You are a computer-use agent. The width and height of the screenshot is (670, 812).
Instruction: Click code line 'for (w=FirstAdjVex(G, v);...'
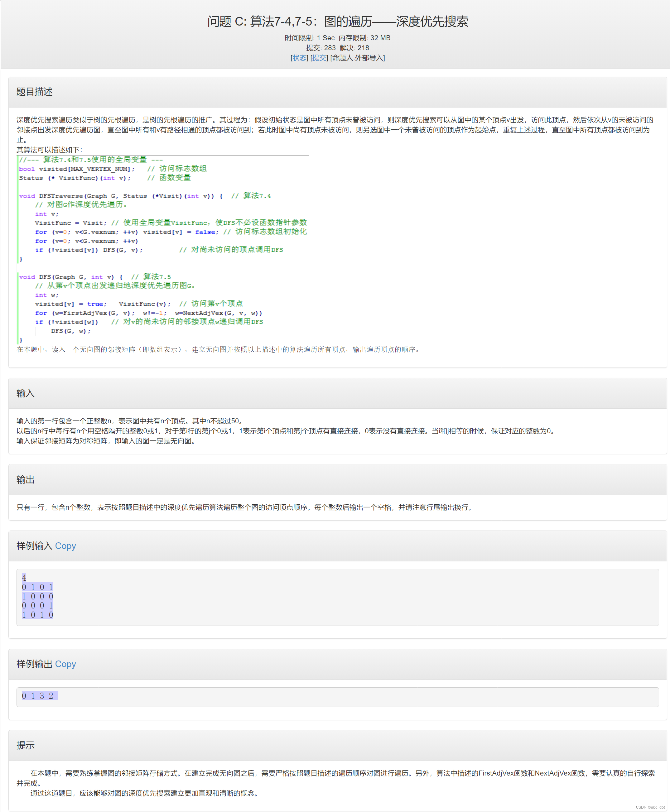[x=149, y=313]
